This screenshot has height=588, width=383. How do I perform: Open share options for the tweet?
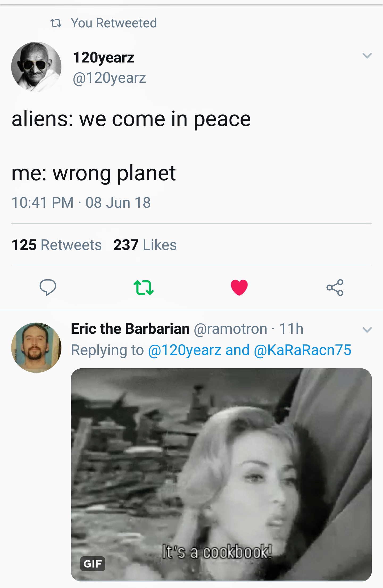pyautogui.click(x=335, y=287)
